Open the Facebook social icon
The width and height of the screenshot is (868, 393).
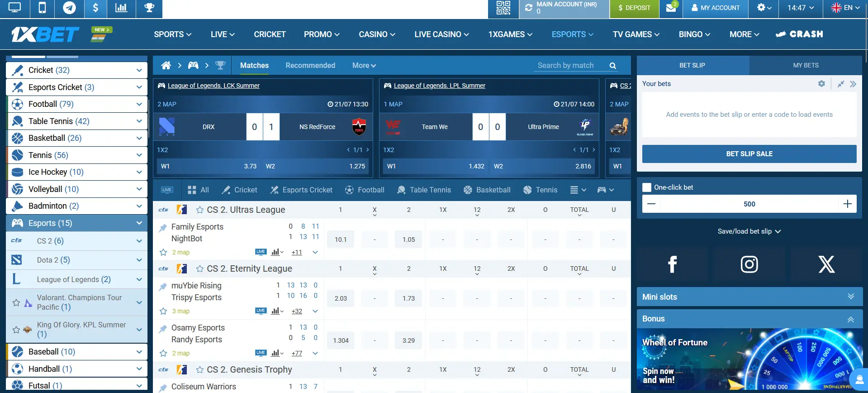pos(672,264)
